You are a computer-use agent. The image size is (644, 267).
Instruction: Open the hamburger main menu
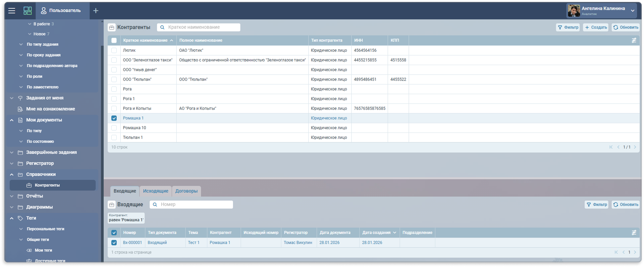point(12,11)
